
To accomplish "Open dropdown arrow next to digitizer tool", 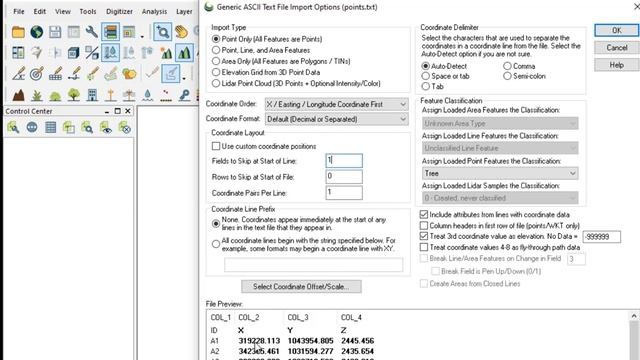I will click(x=184, y=78).
